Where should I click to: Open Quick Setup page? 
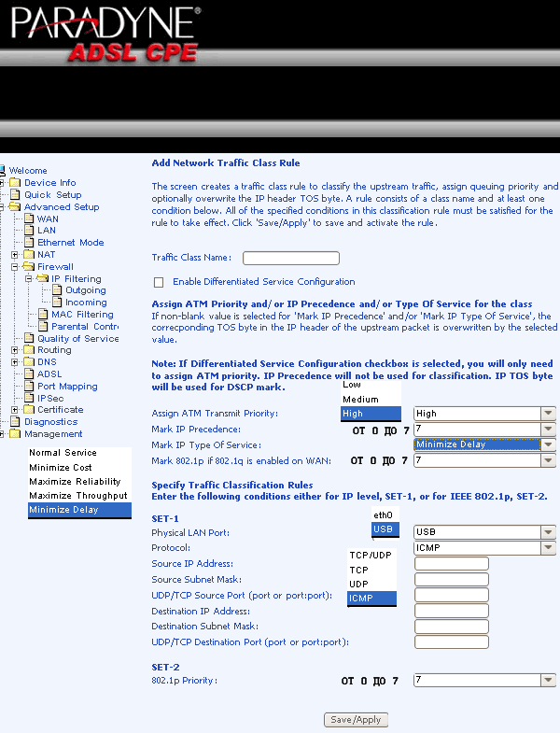pyautogui.click(x=53, y=194)
